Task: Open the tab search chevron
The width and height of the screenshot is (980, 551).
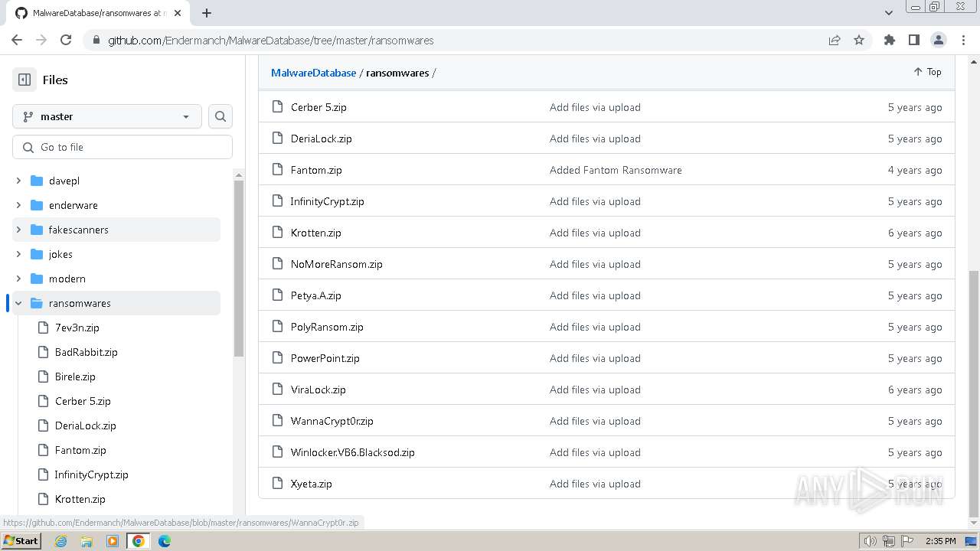Action: [x=889, y=13]
